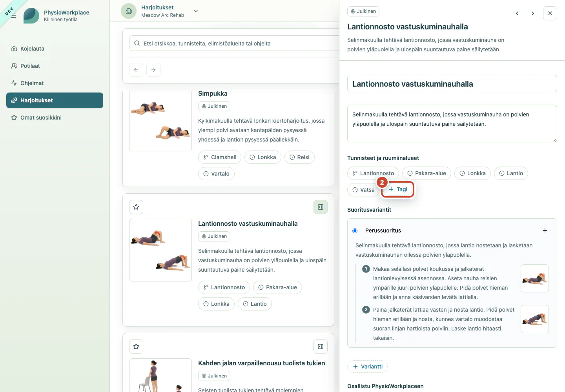Click Simpukka exercise thumbnail

click(x=160, y=121)
